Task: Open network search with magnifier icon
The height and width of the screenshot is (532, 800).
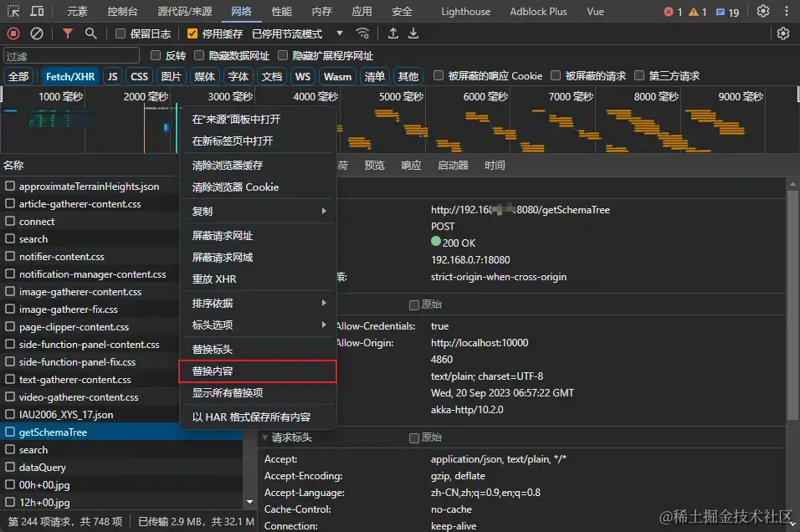Action: (x=91, y=33)
